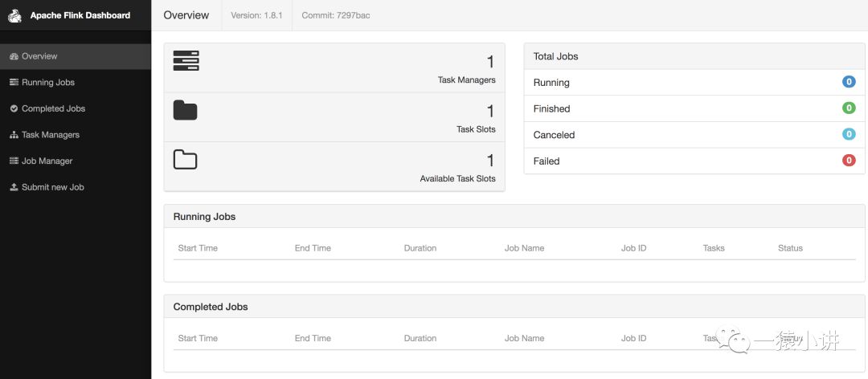The height and width of the screenshot is (379, 868).
Task: Click End Time header in Completed Jobs table
Action: click(313, 338)
